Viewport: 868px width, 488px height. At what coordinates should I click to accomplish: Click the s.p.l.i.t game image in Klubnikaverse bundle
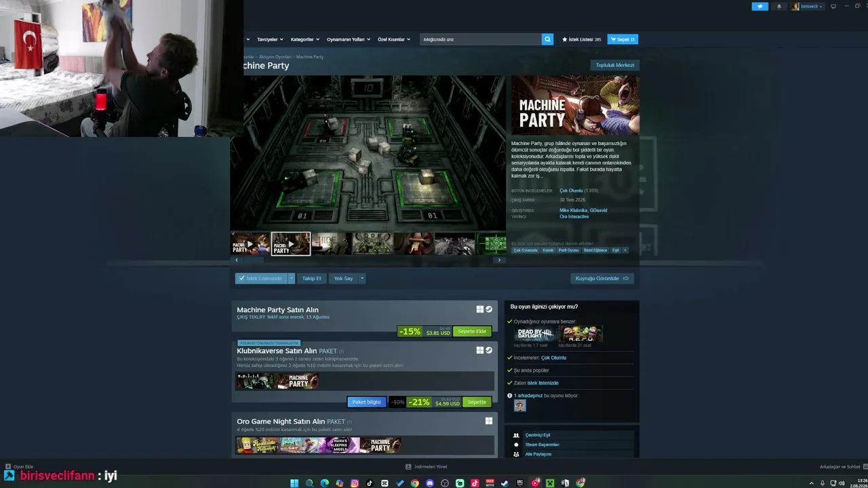(256, 381)
